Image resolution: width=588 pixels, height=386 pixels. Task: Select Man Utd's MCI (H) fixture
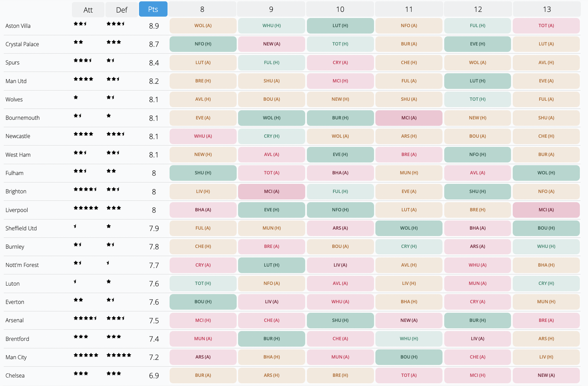[340, 81]
